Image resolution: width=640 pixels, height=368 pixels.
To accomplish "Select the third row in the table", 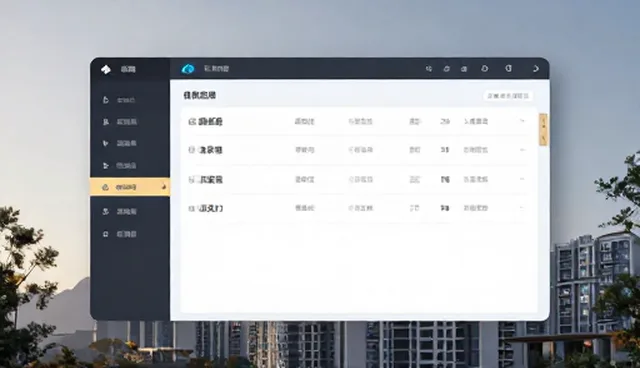I will 358,179.
